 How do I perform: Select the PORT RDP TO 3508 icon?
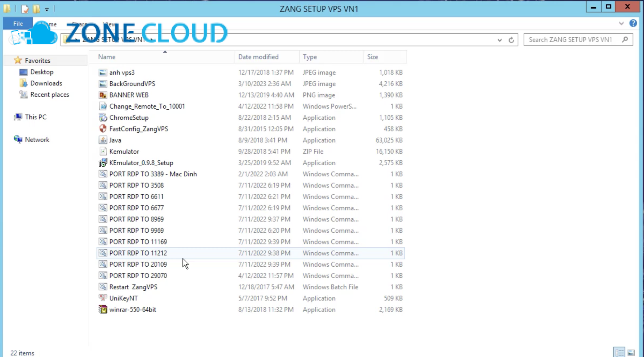click(x=103, y=185)
